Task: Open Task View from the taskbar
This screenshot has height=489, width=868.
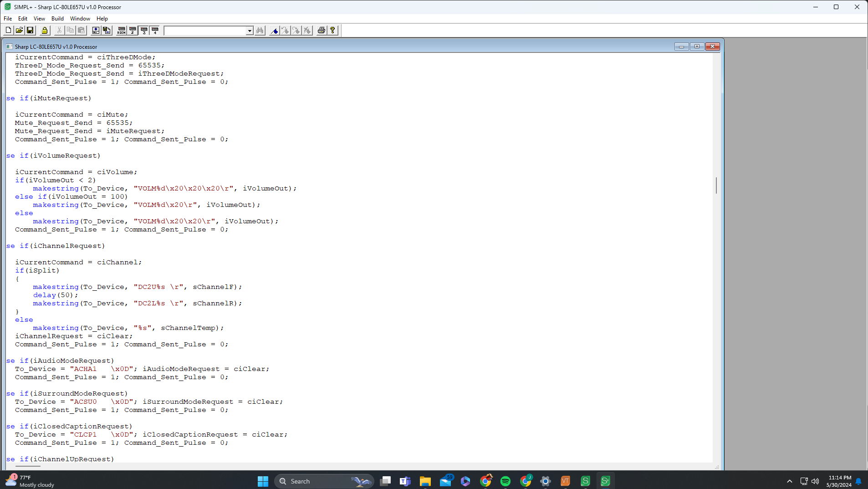Action: [385, 481]
